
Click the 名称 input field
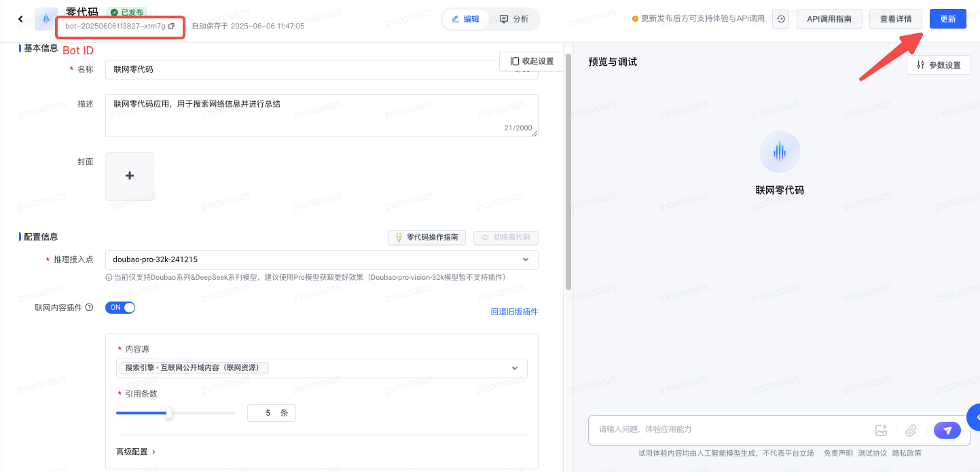pyautogui.click(x=322, y=69)
